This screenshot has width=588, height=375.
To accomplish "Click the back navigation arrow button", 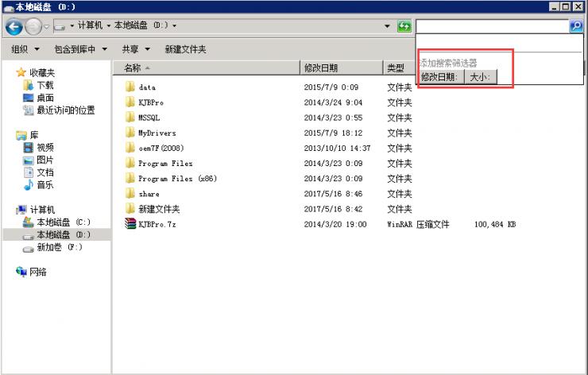I will pyautogui.click(x=14, y=27).
